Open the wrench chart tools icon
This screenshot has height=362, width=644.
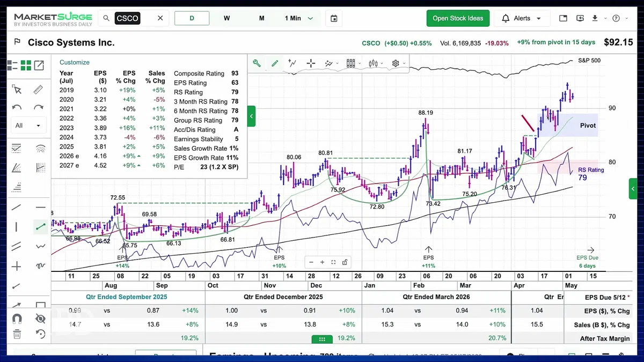pos(257,63)
